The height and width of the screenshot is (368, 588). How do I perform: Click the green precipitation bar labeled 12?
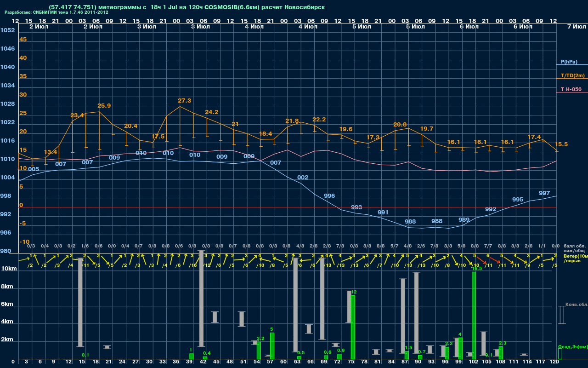pyautogui.click(x=353, y=327)
